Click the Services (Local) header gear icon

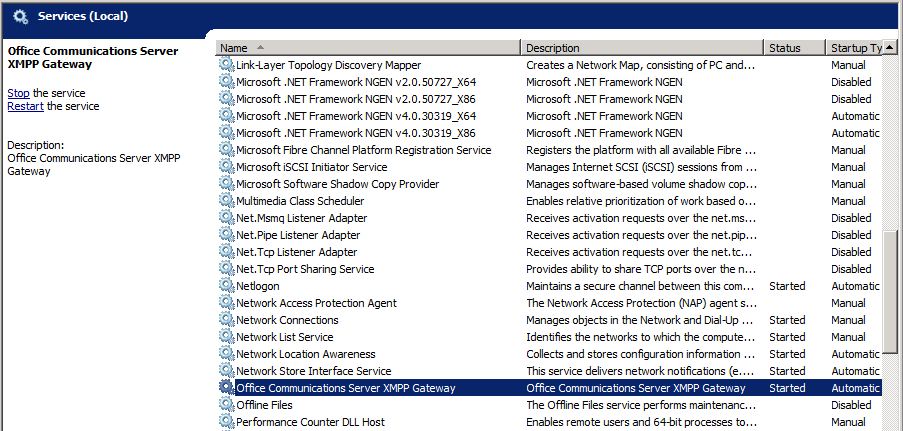21,17
